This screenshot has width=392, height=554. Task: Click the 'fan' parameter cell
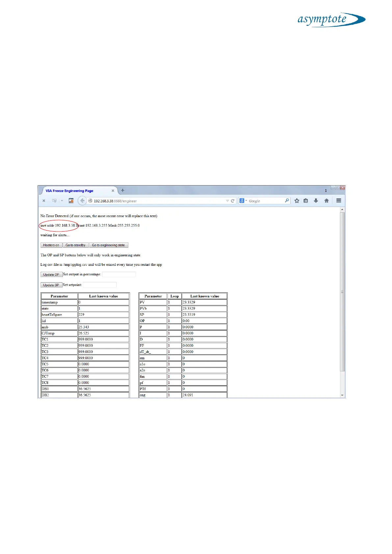click(x=153, y=376)
